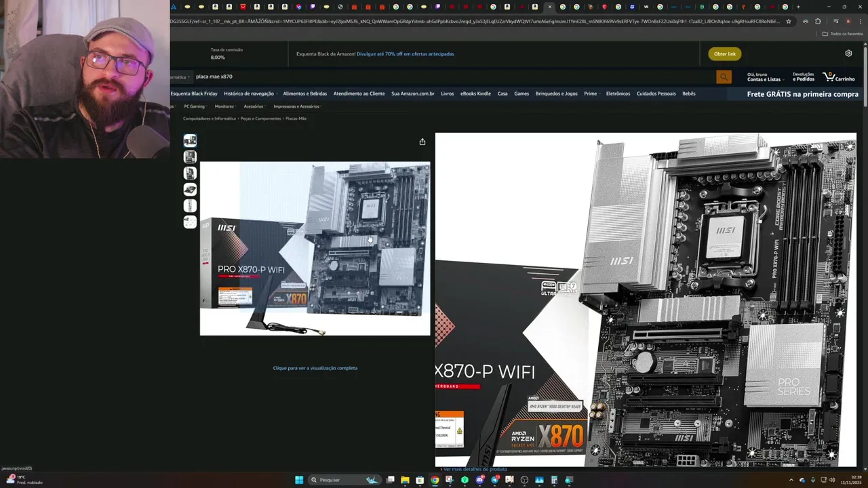Open the volume control in system tray
The height and width of the screenshot is (488, 868).
point(833,480)
